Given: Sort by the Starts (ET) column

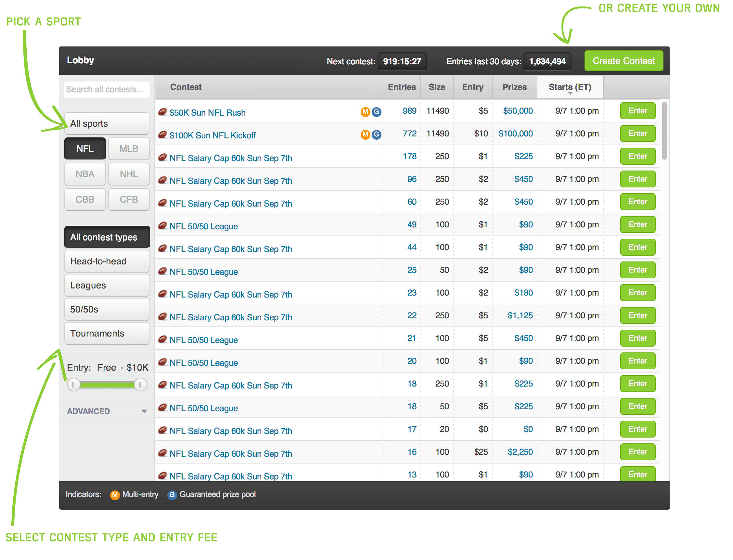Looking at the screenshot, I should (x=570, y=87).
